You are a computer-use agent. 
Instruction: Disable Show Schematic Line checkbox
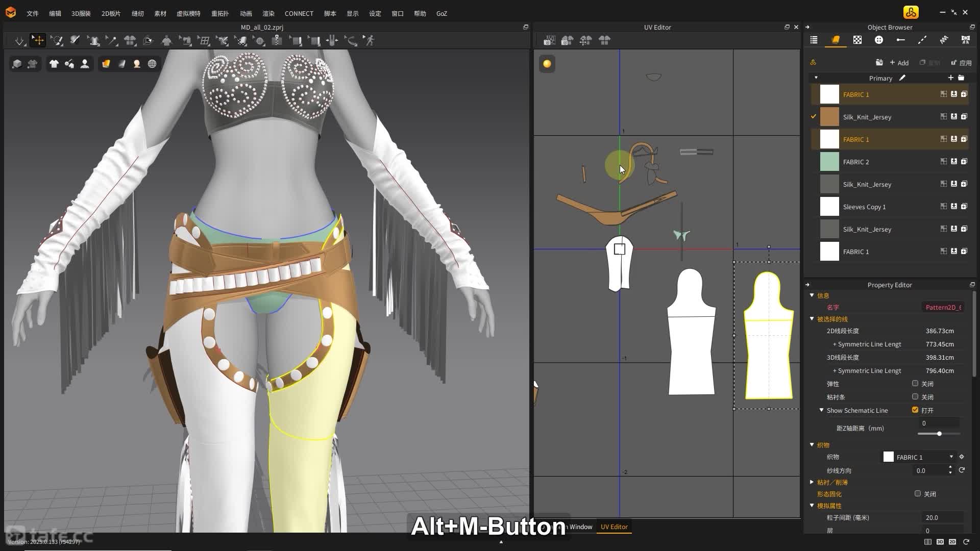click(915, 410)
